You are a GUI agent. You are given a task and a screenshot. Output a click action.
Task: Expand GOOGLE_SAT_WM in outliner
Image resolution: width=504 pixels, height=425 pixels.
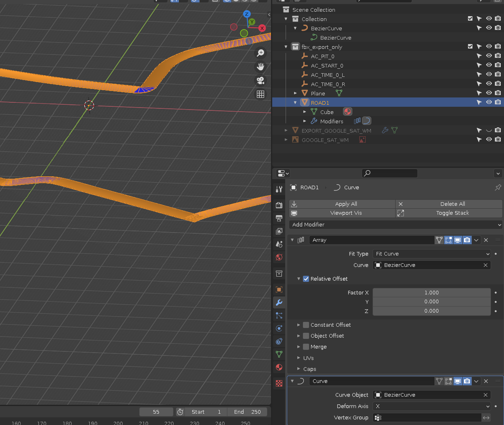(286, 140)
